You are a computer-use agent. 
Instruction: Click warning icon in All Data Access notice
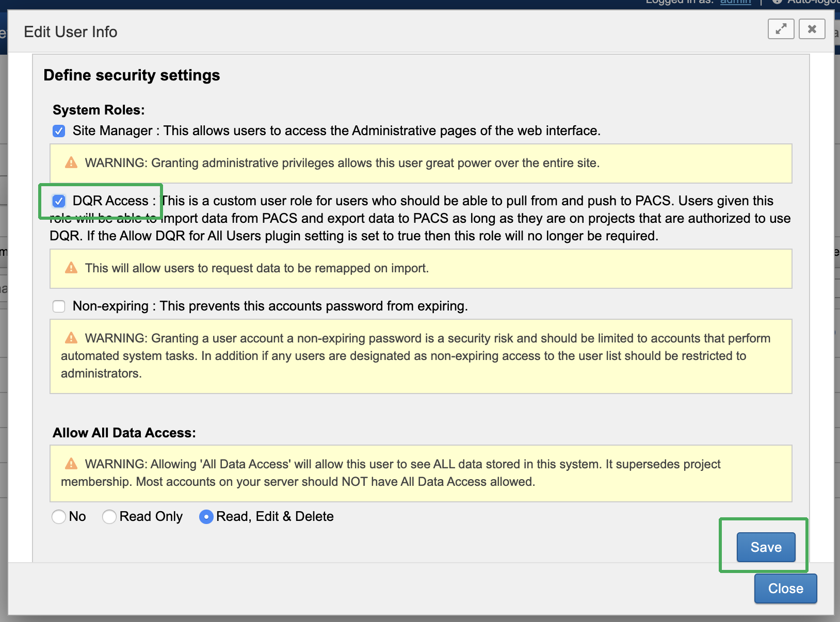(71, 464)
